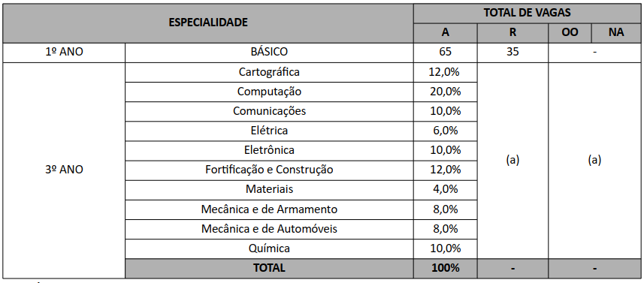
Task: Click column header R
Action: [x=512, y=33]
